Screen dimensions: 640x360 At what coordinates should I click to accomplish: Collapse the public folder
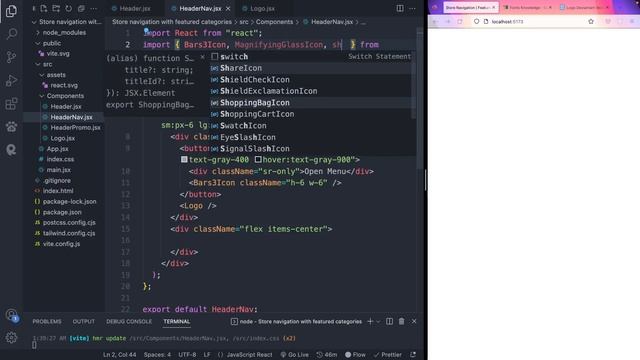click(64, 43)
